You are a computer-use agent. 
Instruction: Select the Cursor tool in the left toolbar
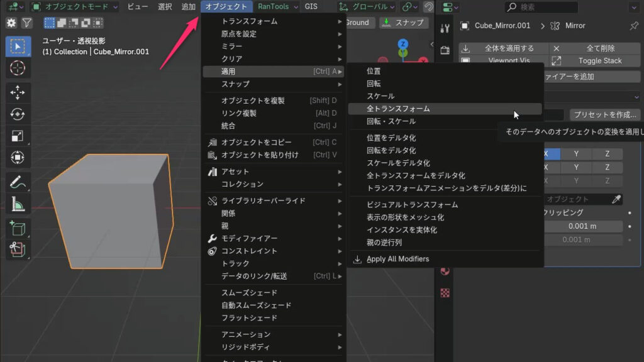[18, 67]
